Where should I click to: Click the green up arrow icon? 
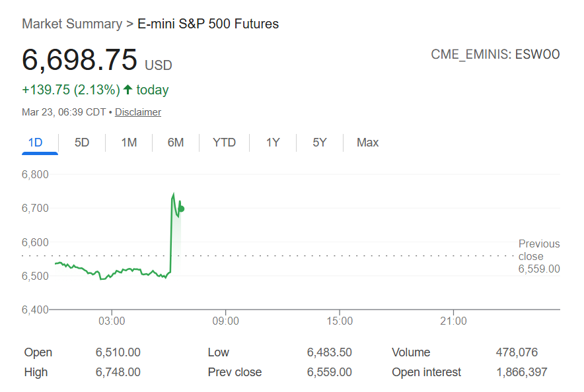point(128,90)
